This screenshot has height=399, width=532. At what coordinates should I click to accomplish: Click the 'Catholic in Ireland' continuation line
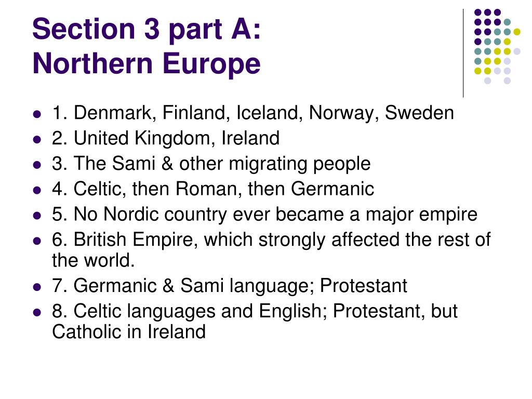click(x=129, y=332)
